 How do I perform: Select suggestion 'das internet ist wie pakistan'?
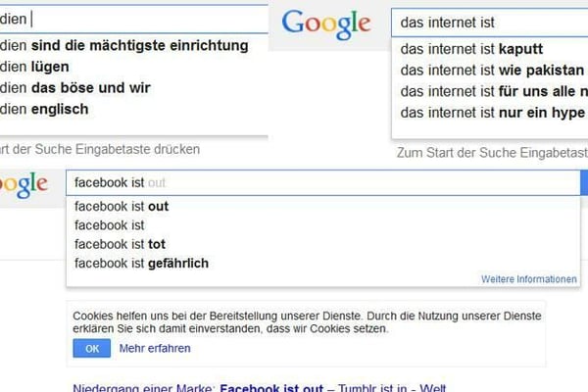click(x=492, y=71)
